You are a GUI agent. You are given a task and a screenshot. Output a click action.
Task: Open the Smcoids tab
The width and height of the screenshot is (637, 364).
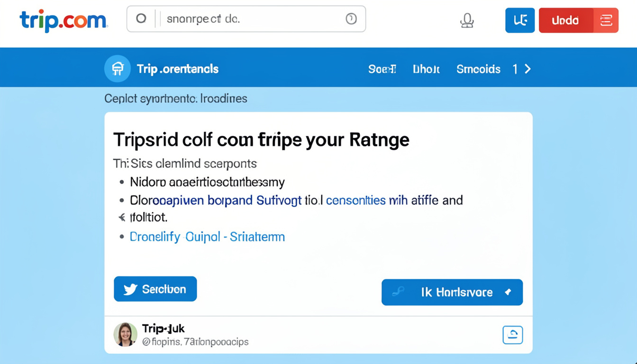pyautogui.click(x=478, y=69)
